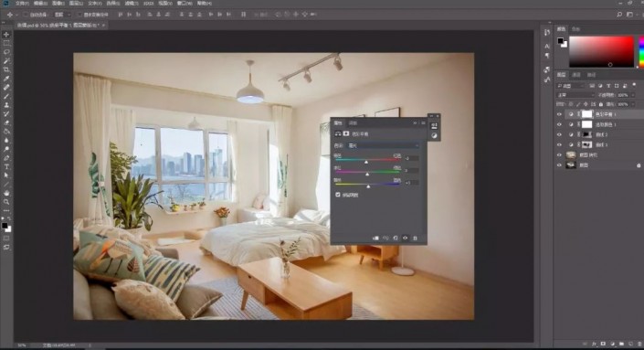The image size is (644, 350).
Task: Select the Lasso tool
Action: (6, 52)
